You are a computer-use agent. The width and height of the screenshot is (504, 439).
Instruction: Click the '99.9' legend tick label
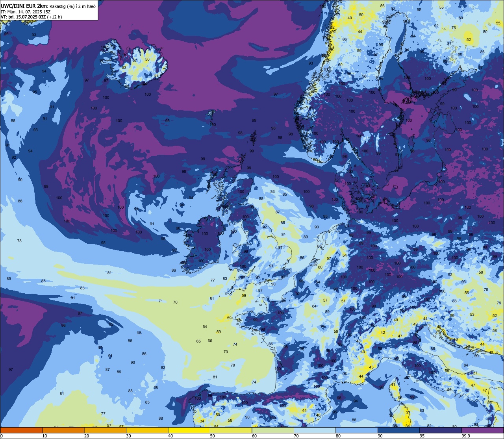pos(466,436)
